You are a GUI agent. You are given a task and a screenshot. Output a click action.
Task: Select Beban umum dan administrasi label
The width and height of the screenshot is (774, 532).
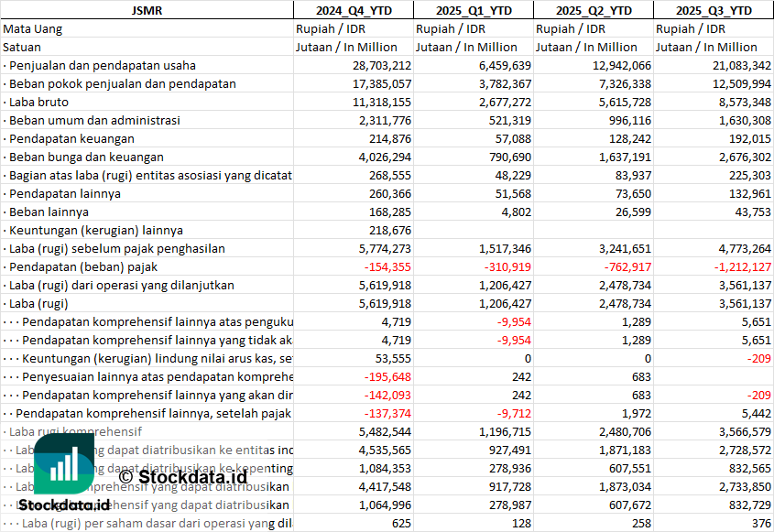tap(94, 121)
